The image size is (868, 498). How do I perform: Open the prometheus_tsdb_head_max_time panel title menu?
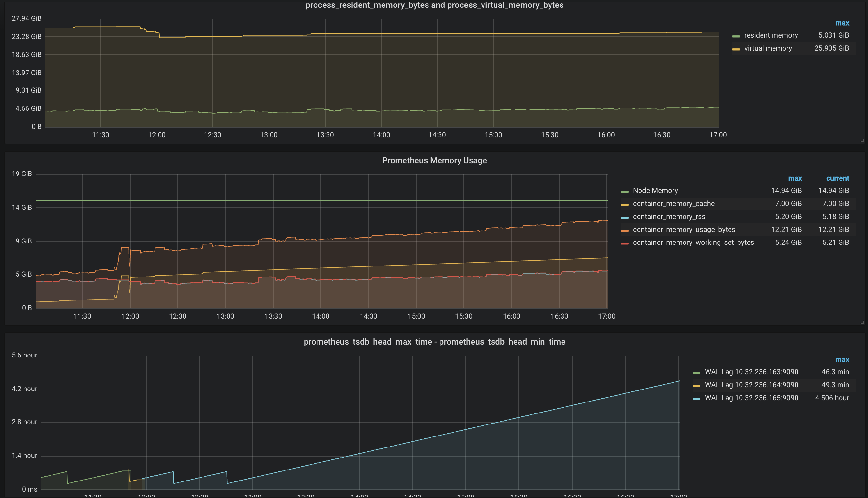pos(434,342)
